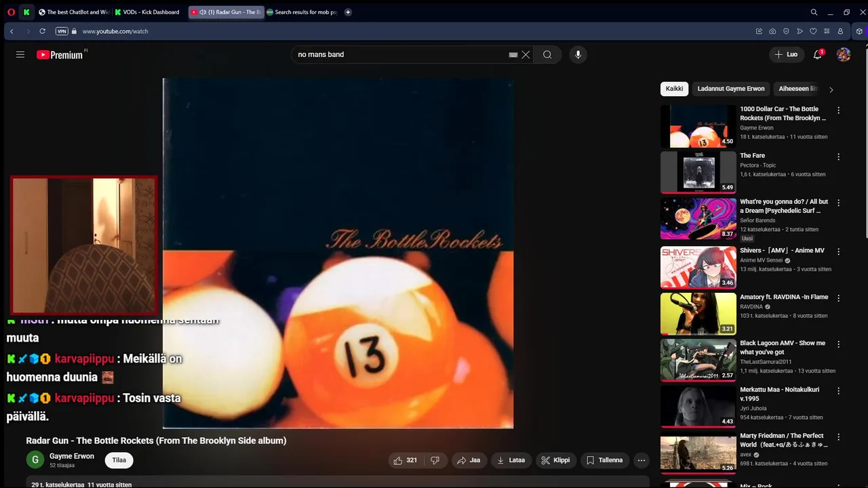Open options for 'Amatory ft. RAVDINA' video
Image resolution: width=868 pixels, height=488 pixels.
coord(838,298)
